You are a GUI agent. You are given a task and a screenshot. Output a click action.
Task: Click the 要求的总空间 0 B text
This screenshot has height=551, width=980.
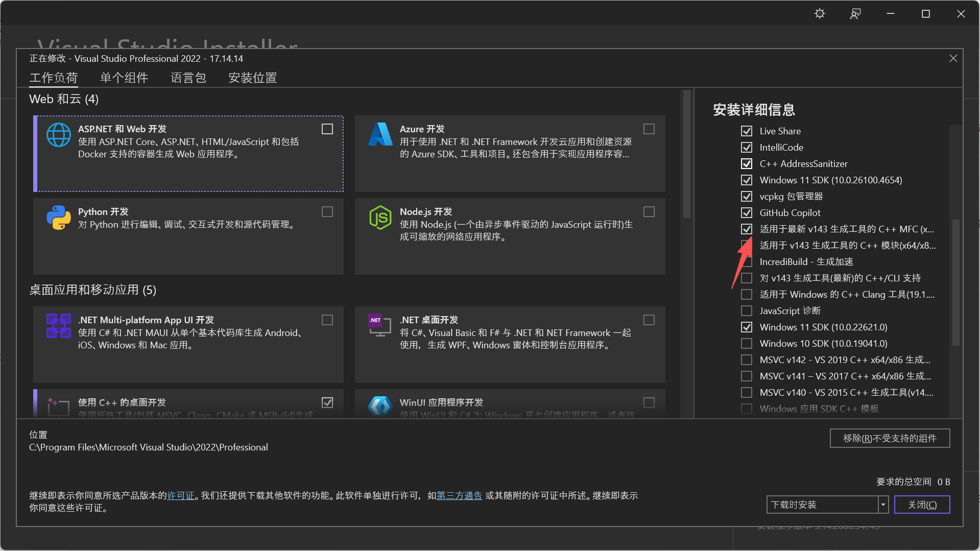[x=913, y=482]
